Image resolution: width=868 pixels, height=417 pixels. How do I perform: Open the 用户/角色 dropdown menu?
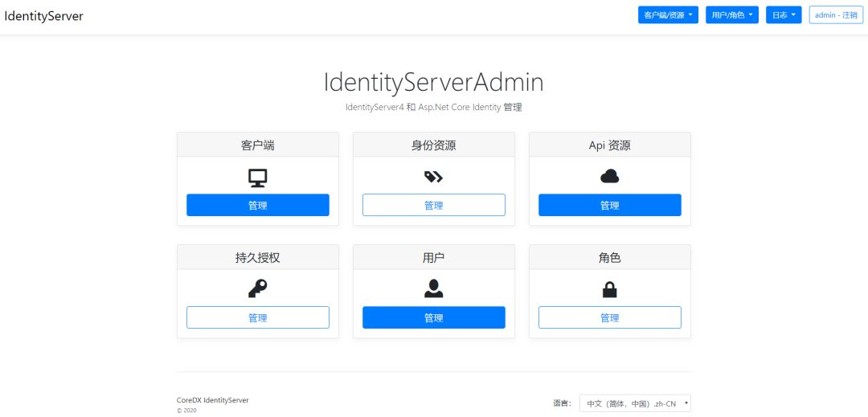click(732, 15)
